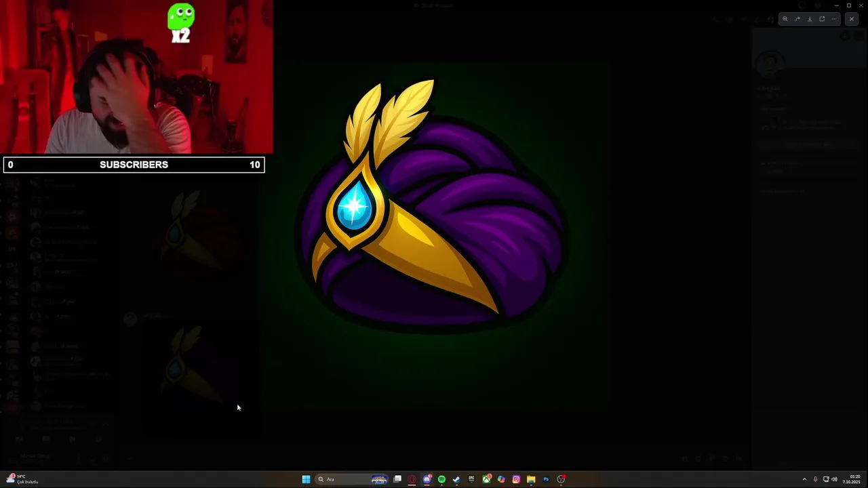Viewport: 868px width, 488px height.
Task: Open the Windows Start menu
Action: (306, 479)
